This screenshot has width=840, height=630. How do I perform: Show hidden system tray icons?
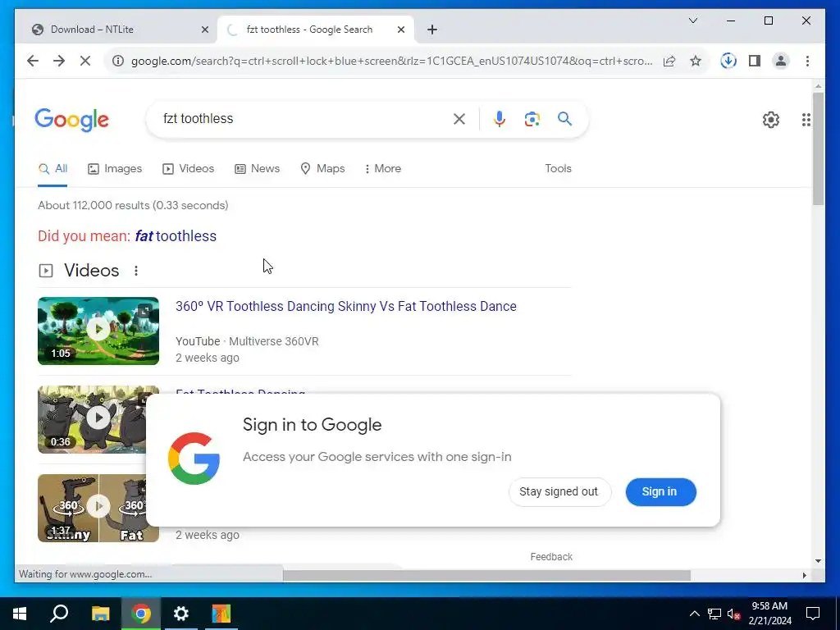[x=694, y=614]
